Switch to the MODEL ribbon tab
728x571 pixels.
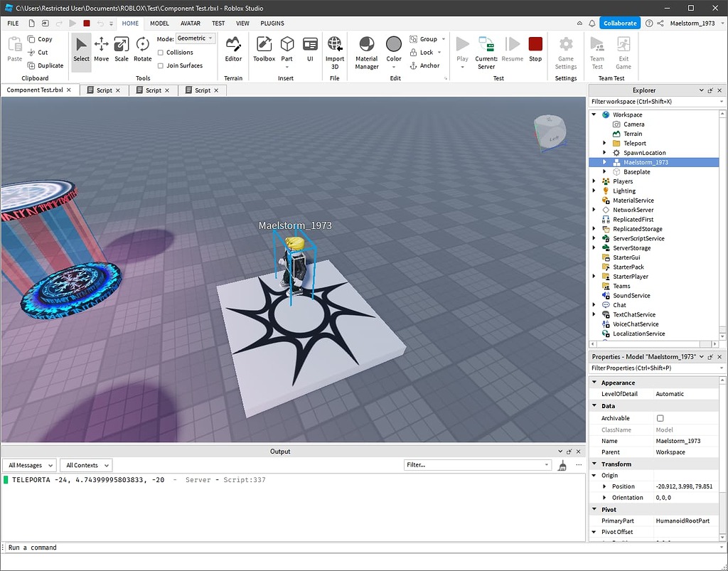click(x=159, y=23)
